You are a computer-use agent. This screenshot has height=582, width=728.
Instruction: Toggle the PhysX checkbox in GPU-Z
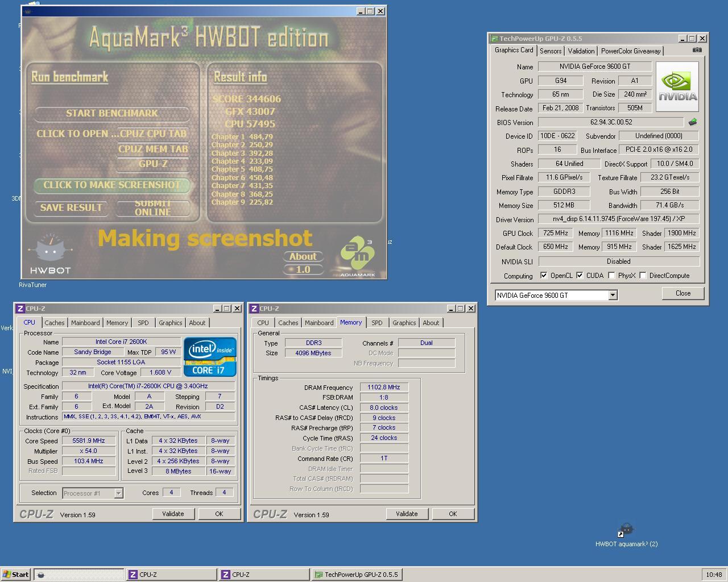tap(611, 276)
